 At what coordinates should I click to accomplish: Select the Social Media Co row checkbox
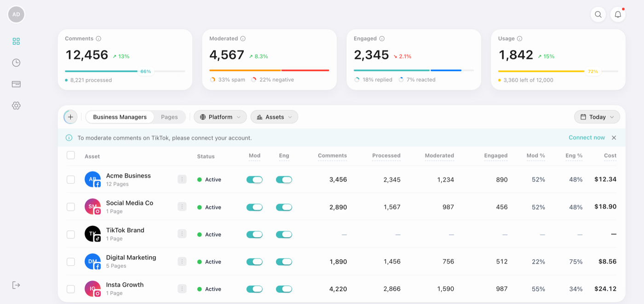71,207
